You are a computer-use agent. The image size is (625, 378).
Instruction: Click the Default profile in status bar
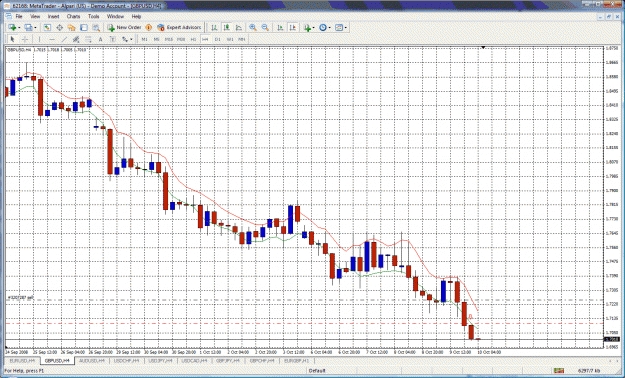point(317,371)
